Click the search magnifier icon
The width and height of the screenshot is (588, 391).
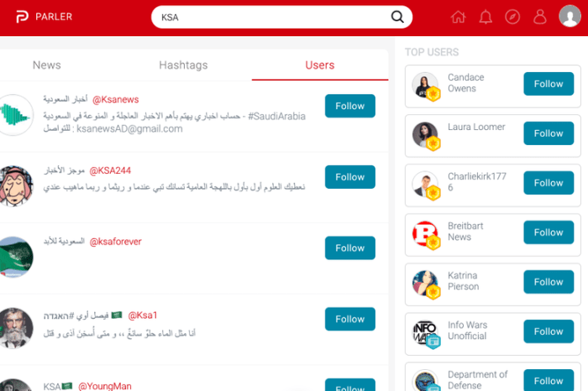pos(397,17)
